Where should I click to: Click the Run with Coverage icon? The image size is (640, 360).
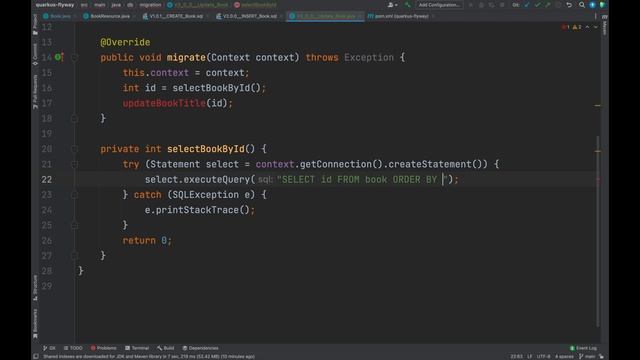pos(491,5)
